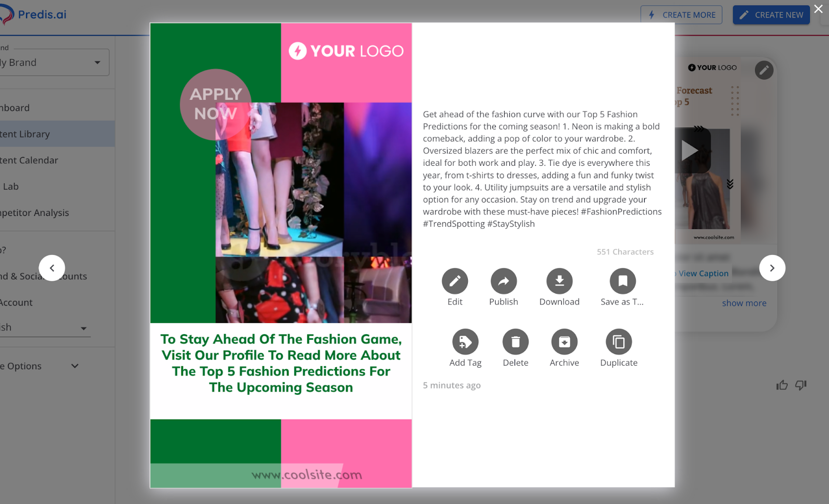The height and width of the screenshot is (504, 829).
Task: Click the thumbs up feedback icon
Action: click(x=782, y=385)
